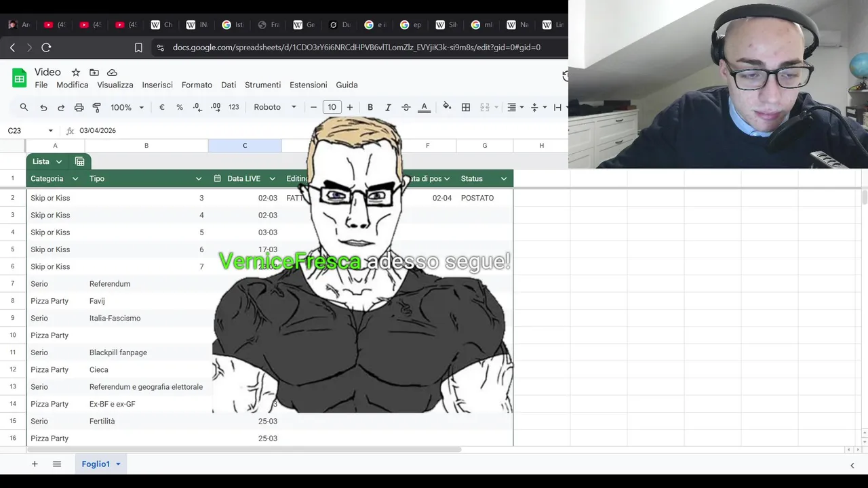The width and height of the screenshot is (868, 488).
Task: Open the Estensioni menu
Action: point(309,85)
